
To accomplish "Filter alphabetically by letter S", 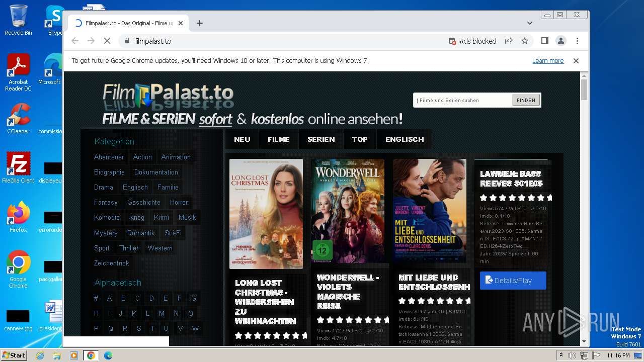I will pos(139,329).
